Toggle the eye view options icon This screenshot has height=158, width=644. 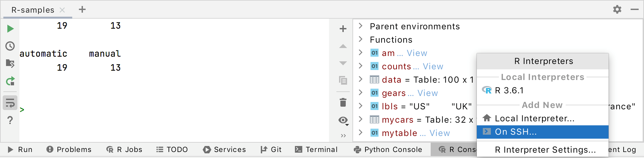click(343, 120)
